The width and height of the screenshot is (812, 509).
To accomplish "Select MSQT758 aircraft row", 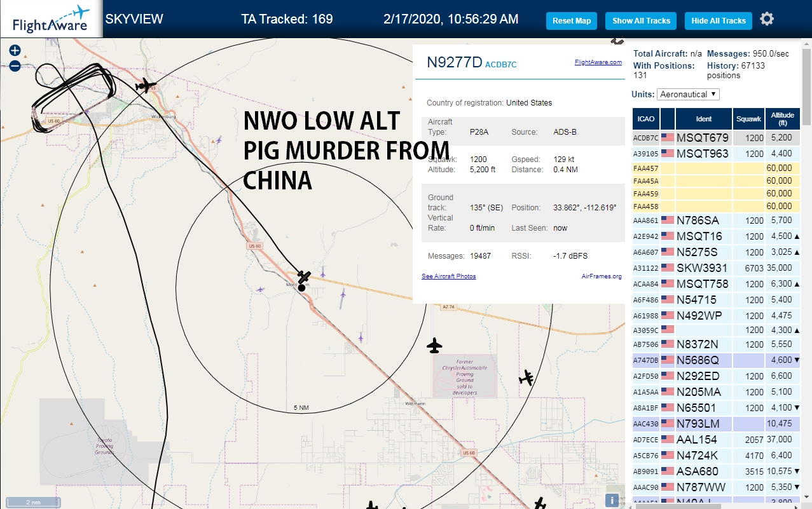I will 717,283.
